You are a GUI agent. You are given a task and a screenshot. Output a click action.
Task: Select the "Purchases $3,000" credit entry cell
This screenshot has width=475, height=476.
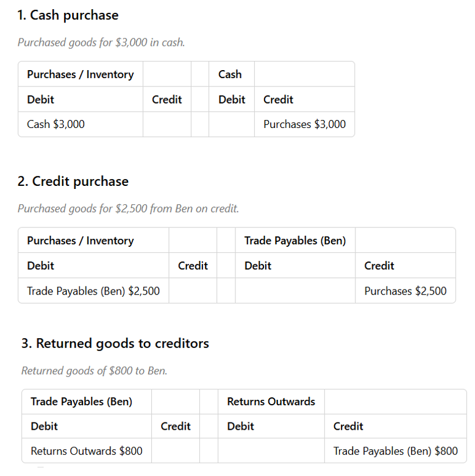pos(304,124)
